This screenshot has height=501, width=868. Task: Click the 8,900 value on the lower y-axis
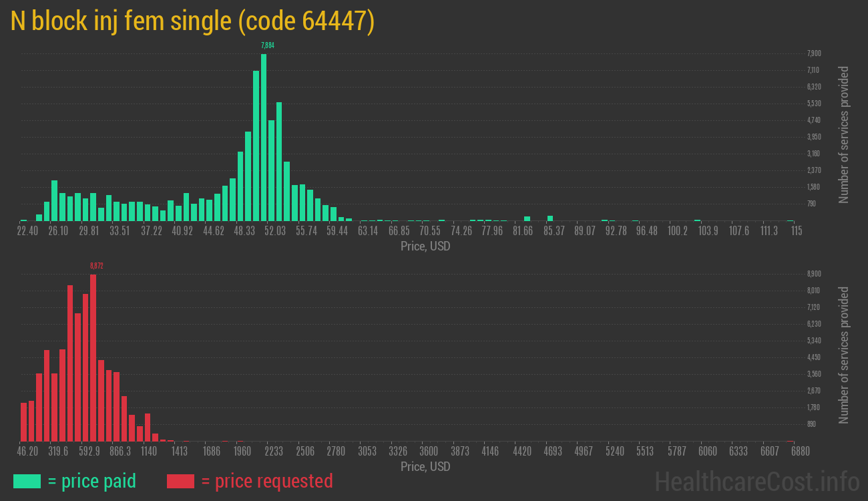click(814, 274)
